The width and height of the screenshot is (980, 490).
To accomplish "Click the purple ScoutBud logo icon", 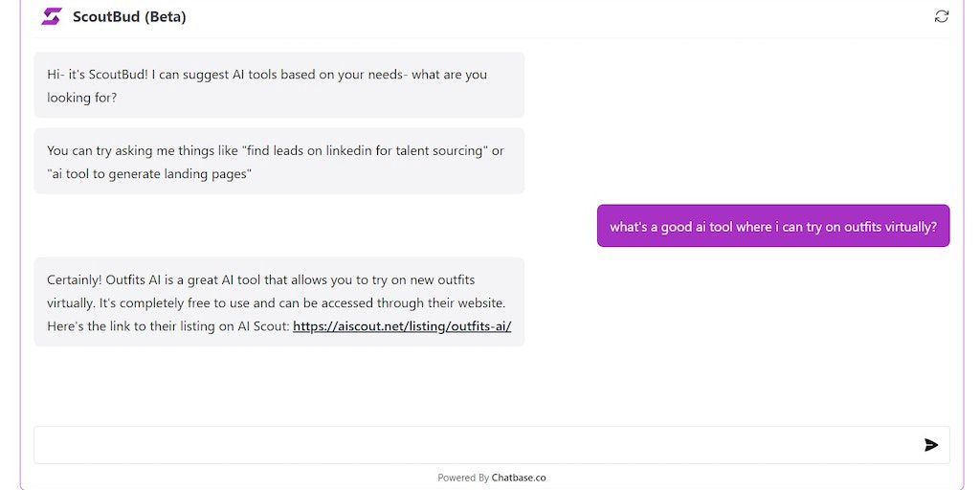I will coord(52,16).
